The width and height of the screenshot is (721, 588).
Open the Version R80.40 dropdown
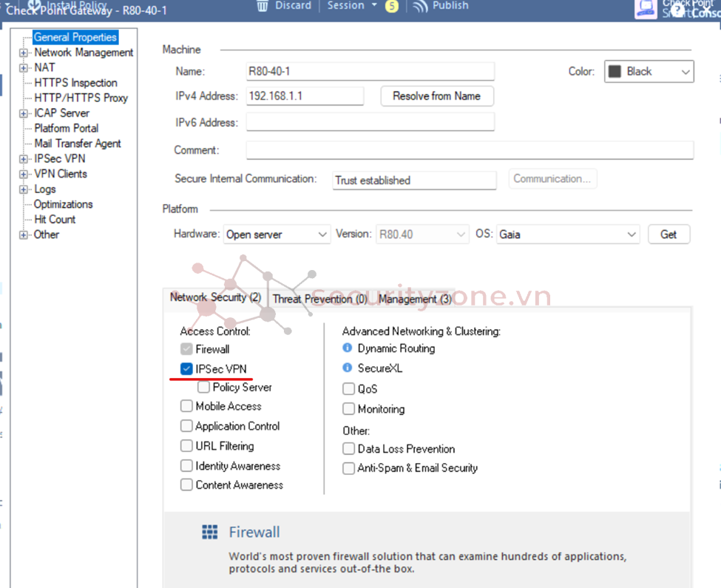422,234
